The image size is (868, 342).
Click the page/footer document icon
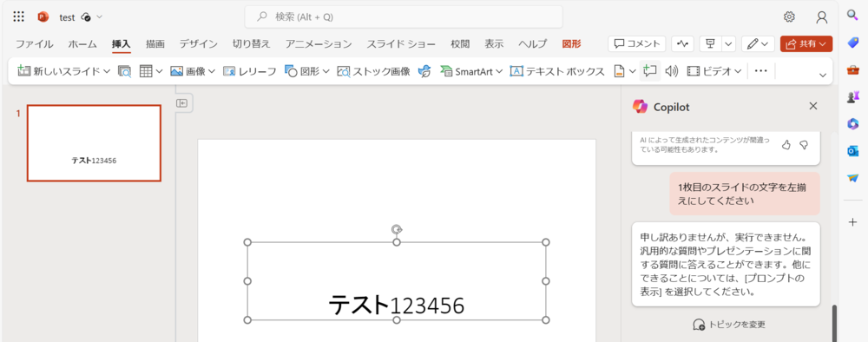click(620, 71)
